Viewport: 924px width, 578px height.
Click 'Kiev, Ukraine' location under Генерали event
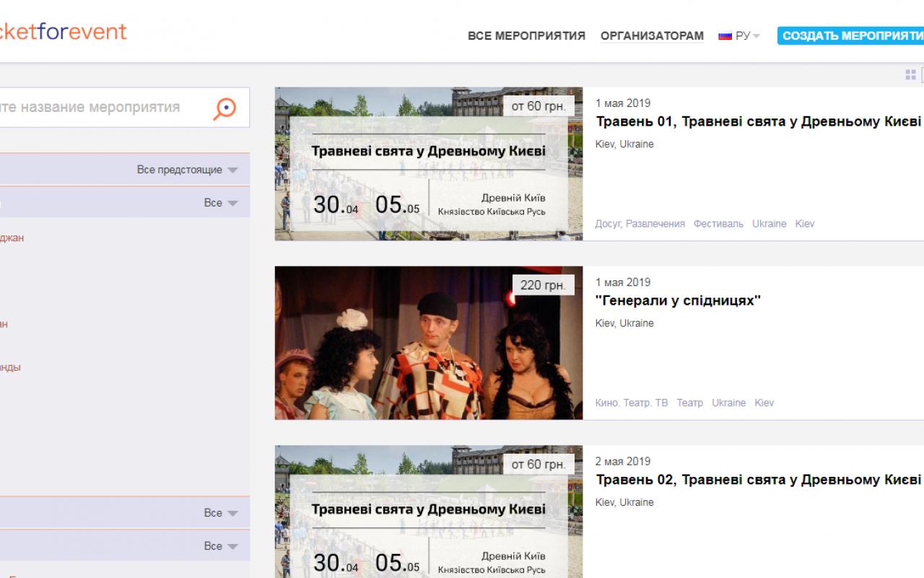(x=624, y=324)
